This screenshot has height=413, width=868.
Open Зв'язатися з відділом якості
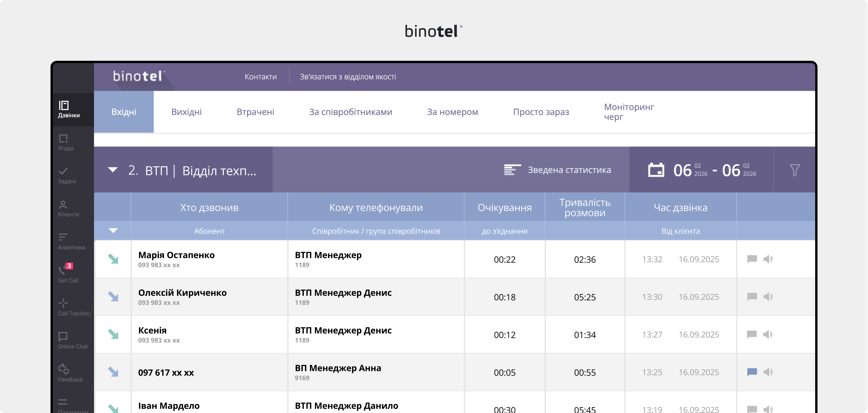[x=348, y=77]
